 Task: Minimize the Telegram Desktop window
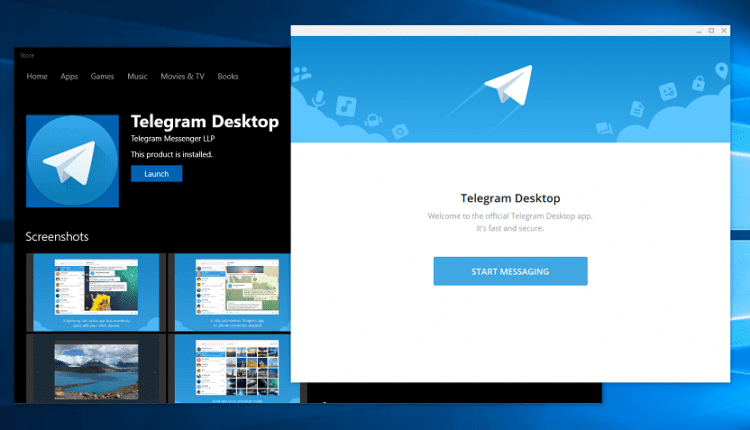pos(699,31)
